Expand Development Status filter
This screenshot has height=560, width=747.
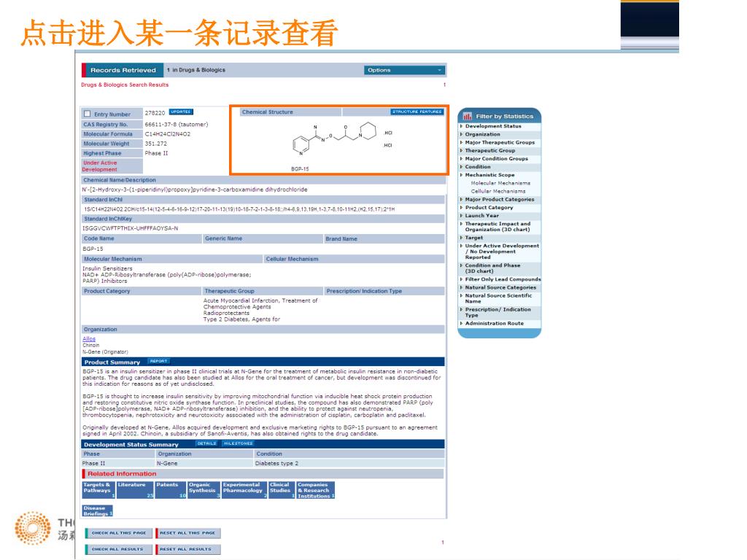tap(493, 126)
